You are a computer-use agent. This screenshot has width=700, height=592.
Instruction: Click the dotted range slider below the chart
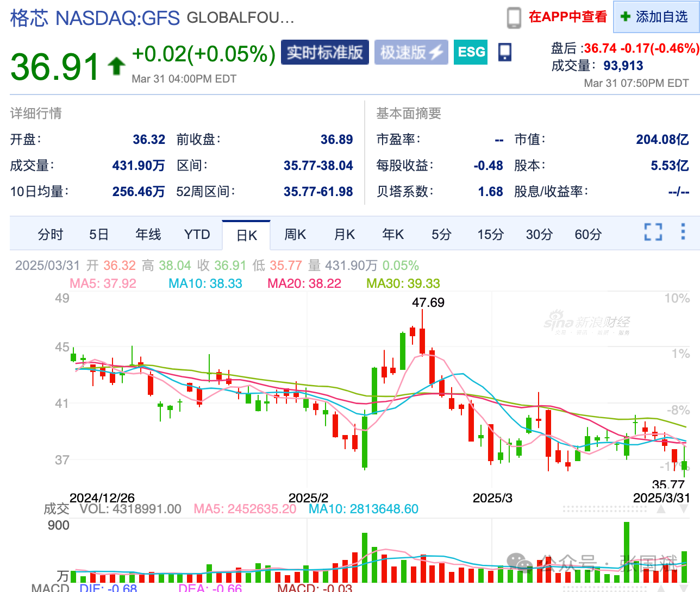(604, 509)
